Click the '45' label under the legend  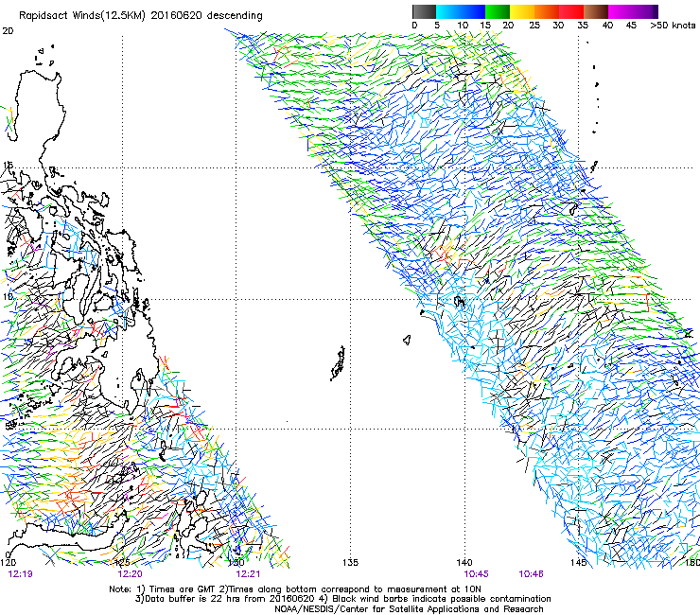point(631,25)
